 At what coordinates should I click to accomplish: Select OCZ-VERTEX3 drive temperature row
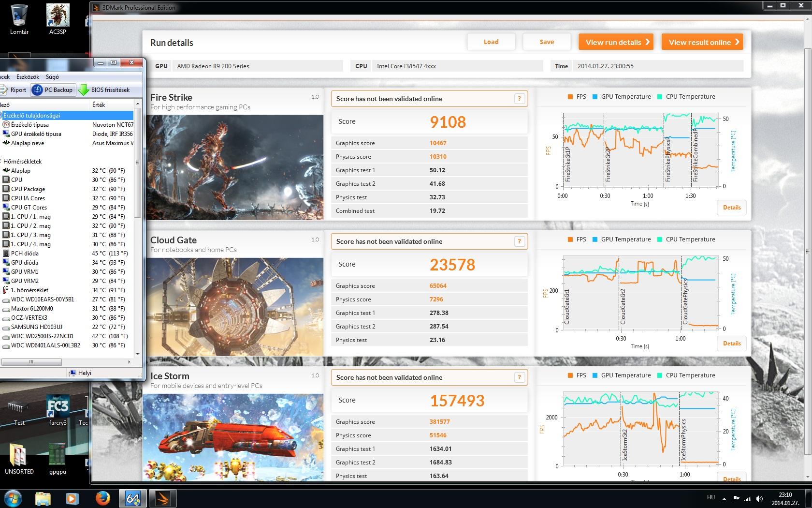click(67, 318)
